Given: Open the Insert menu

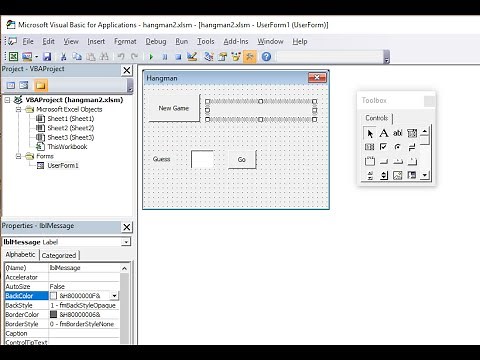Looking at the screenshot, I should pyautogui.click(x=96, y=41).
